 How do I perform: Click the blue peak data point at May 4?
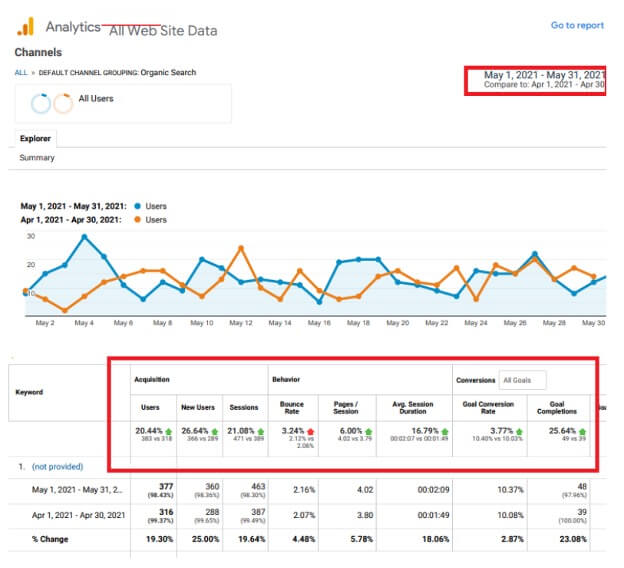(x=84, y=237)
